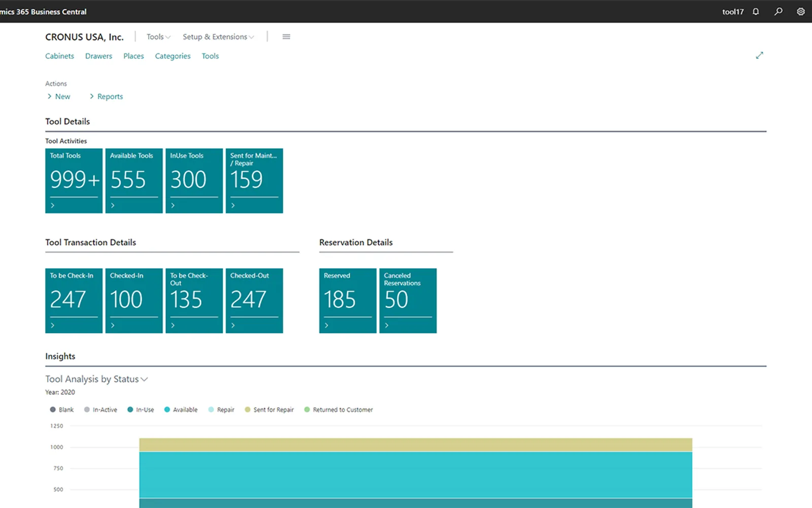Toggle the In-Active legend swatch
This screenshot has height=508, width=812.
click(x=87, y=409)
